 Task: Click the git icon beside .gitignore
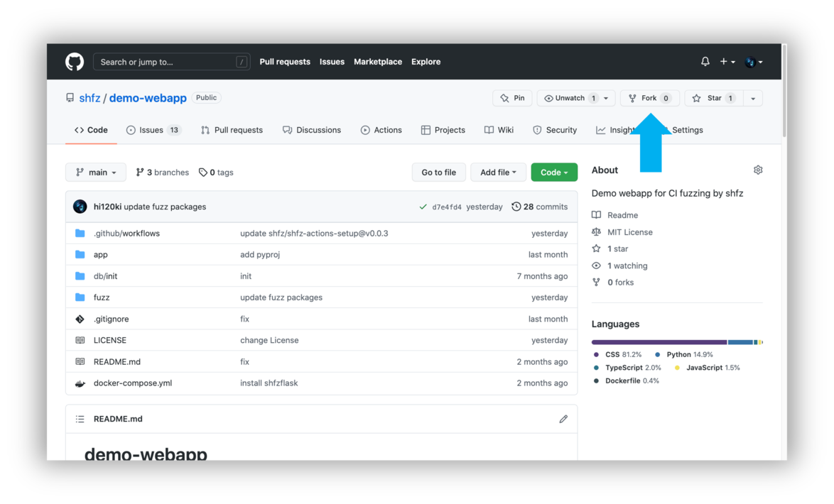80,319
